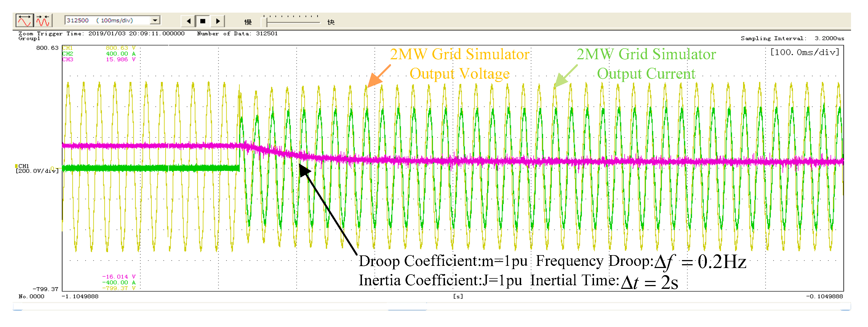Click the CH1 [200.0V/div] scale label
The image size is (868, 327).
tap(37, 171)
